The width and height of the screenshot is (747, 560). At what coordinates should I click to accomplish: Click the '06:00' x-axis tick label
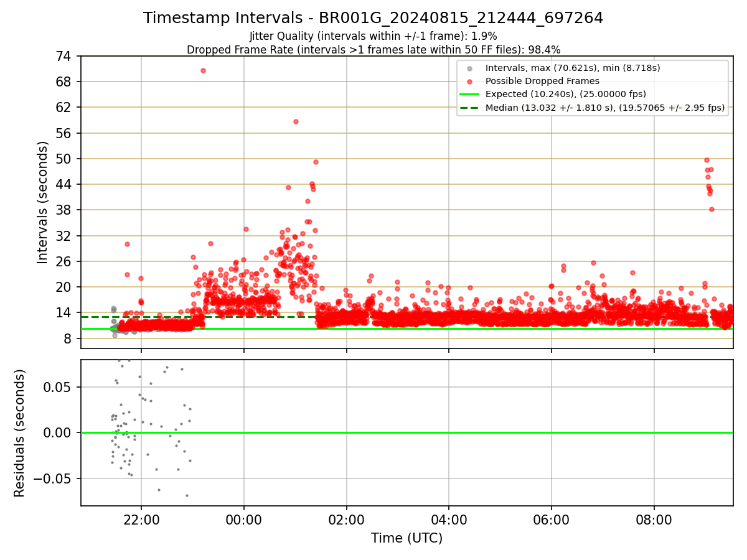coord(552,520)
